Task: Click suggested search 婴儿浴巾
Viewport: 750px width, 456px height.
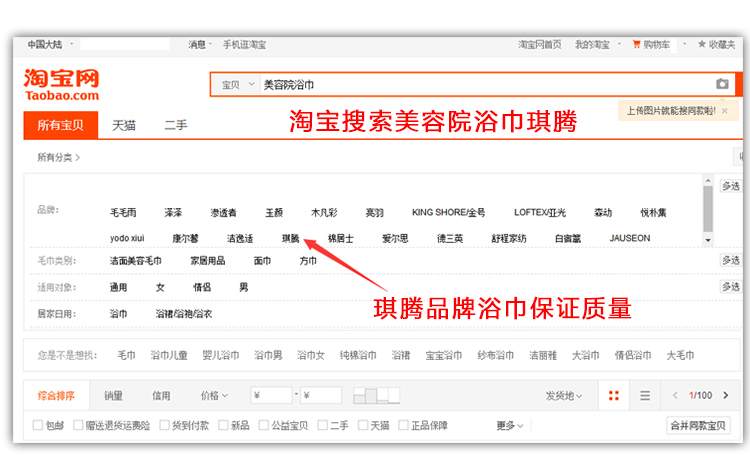Action: (x=221, y=356)
